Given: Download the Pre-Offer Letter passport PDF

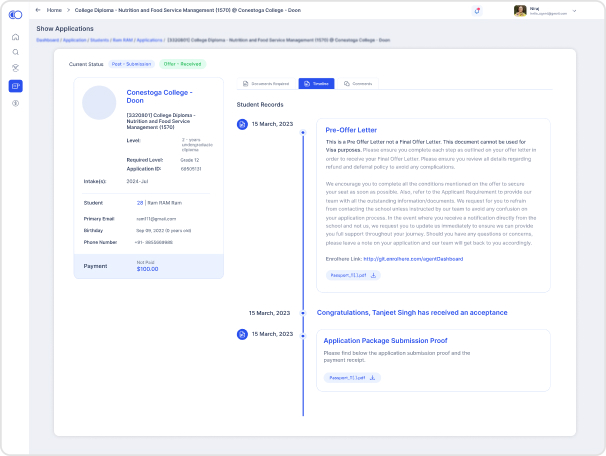Looking at the screenshot, I should [x=353, y=275].
